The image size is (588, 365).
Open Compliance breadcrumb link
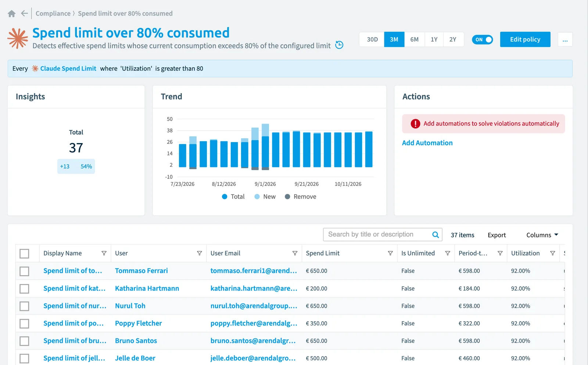click(x=53, y=14)
